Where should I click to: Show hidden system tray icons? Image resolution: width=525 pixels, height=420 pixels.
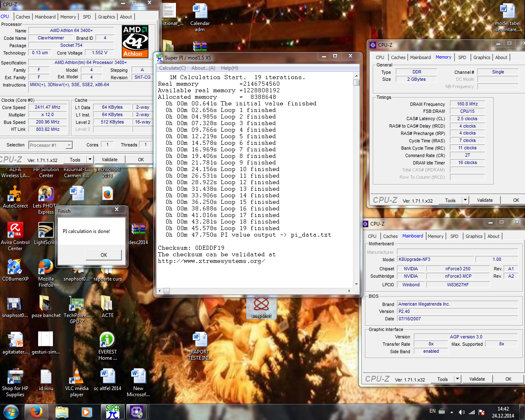[452, 412]
